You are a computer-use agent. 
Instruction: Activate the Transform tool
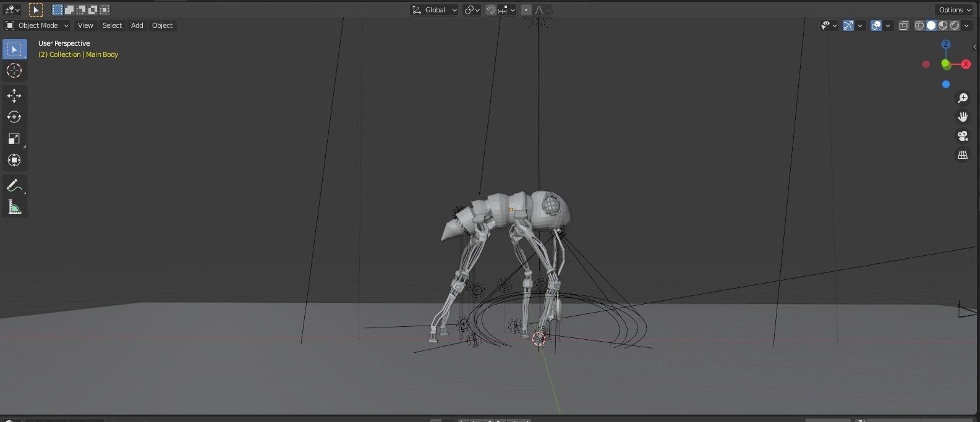(14, 160)
